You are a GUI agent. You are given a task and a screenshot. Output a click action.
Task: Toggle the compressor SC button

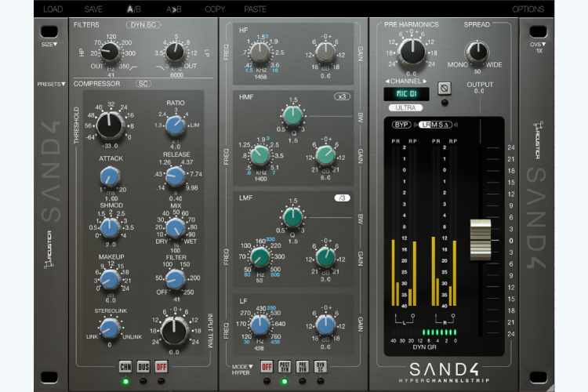[x=143, y=84]
